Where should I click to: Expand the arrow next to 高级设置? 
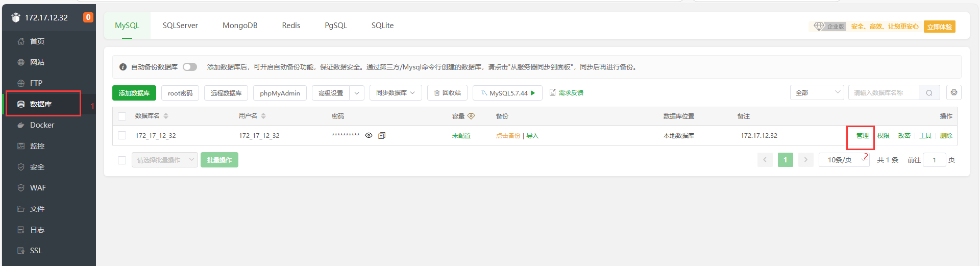pos(357,93)
